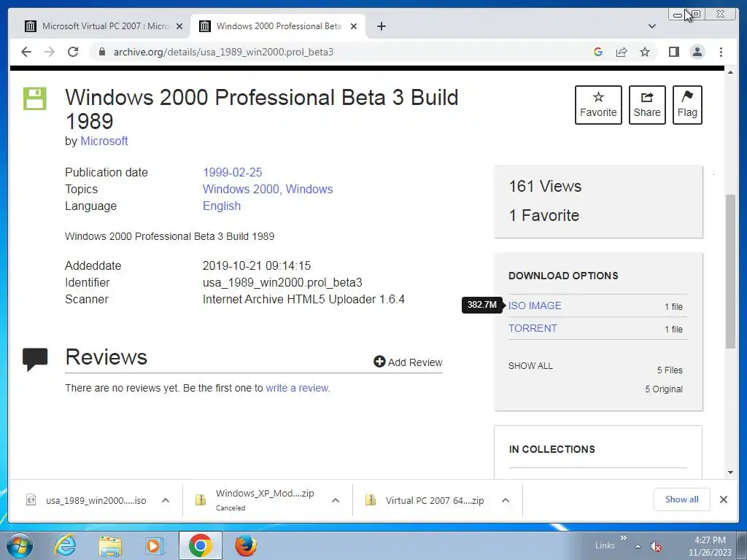
Task: Open the 1999-02-25 publication date link
Action: [x=233, y=172]
